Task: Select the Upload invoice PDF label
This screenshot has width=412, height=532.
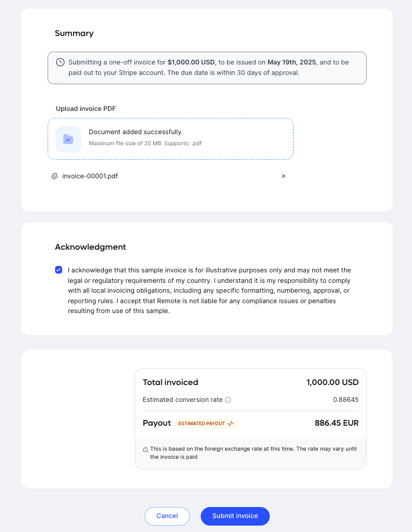Action: tap(85, 109)
